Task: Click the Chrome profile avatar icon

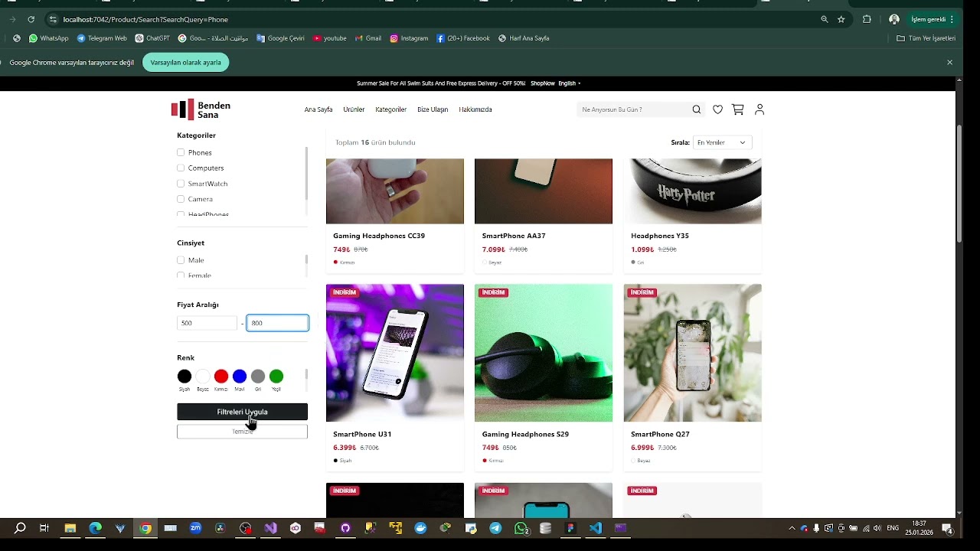Action: (894, 19)
